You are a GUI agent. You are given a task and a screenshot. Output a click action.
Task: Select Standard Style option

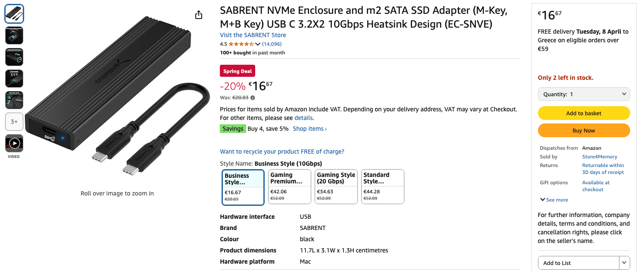click(x=383, y=186)
